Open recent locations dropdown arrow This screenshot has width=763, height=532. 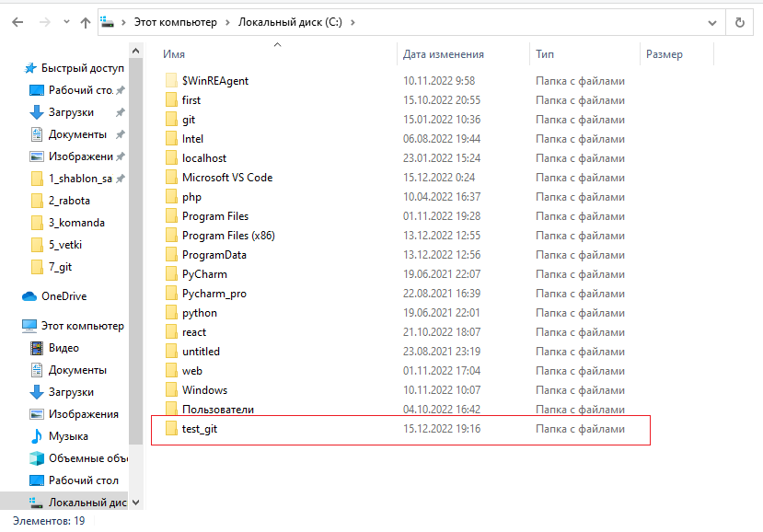point(66,22)
